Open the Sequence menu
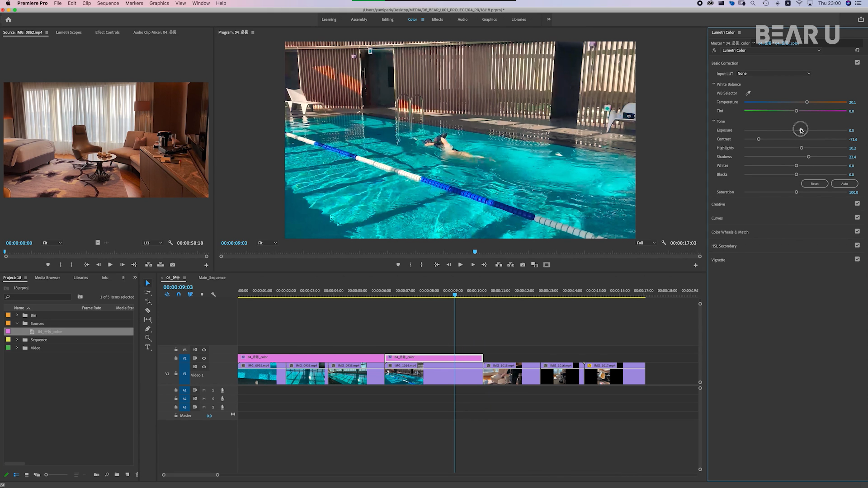Screen dimensions: 868x488 click(x=108, y=3)
